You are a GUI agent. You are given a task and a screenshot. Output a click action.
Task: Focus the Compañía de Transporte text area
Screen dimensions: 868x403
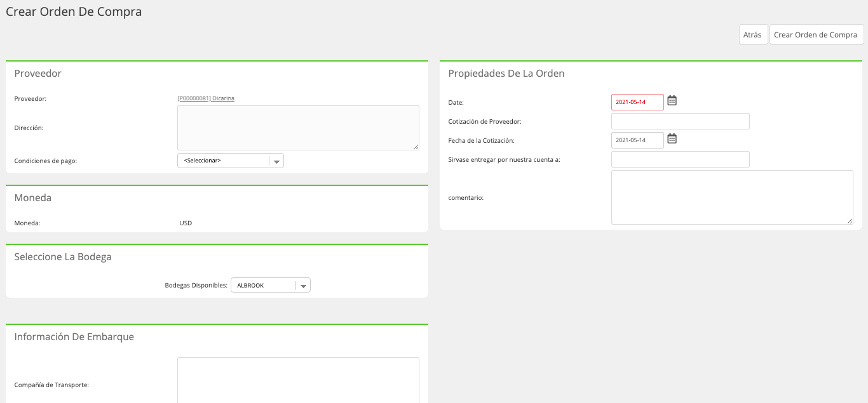tap(298, 381)
